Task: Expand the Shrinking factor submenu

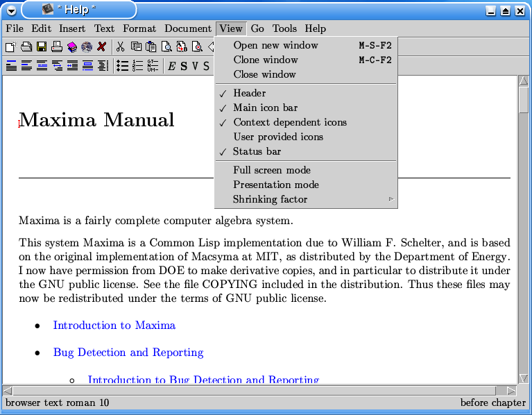Action: click(306, 199)
